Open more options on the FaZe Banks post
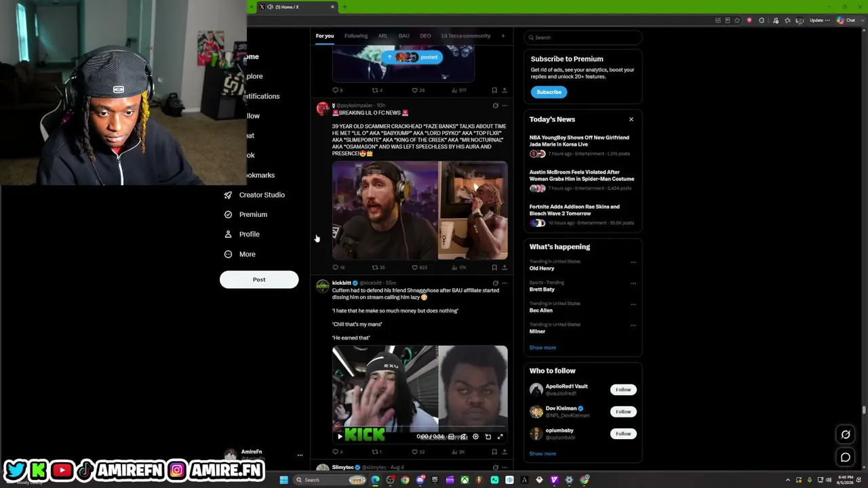The height and width of the screenshot is (488, 868). pos(505,106)
